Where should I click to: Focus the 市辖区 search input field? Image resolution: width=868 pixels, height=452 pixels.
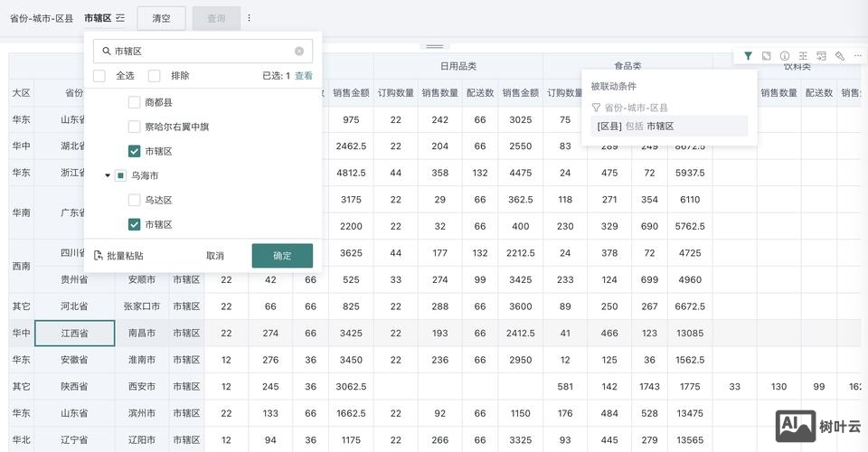(x=203, y=51)
